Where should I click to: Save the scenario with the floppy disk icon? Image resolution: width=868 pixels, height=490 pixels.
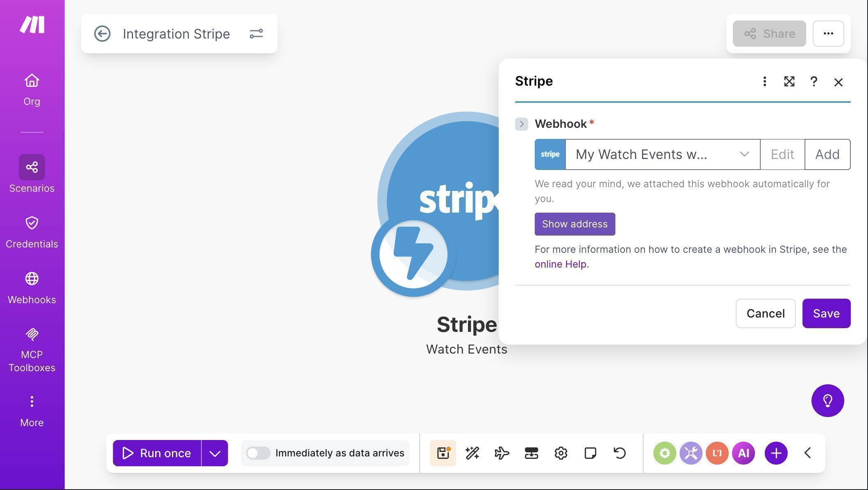443,453
